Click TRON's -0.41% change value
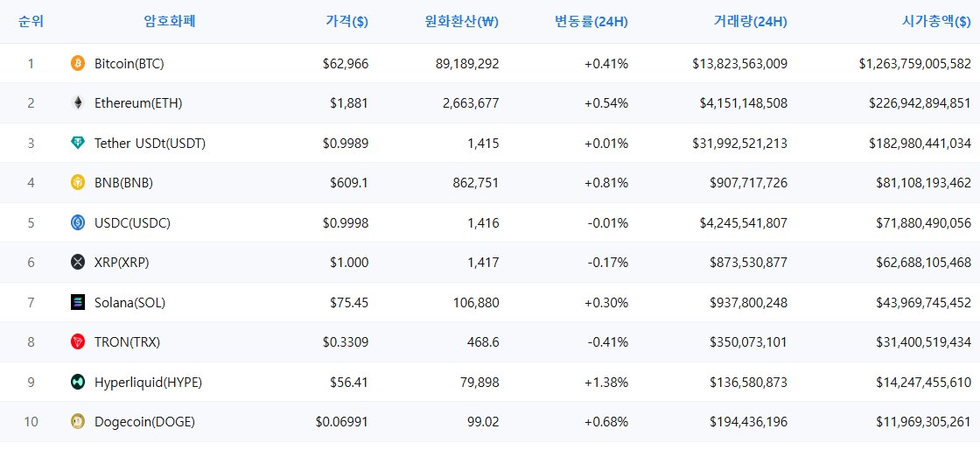 (607, 342)
